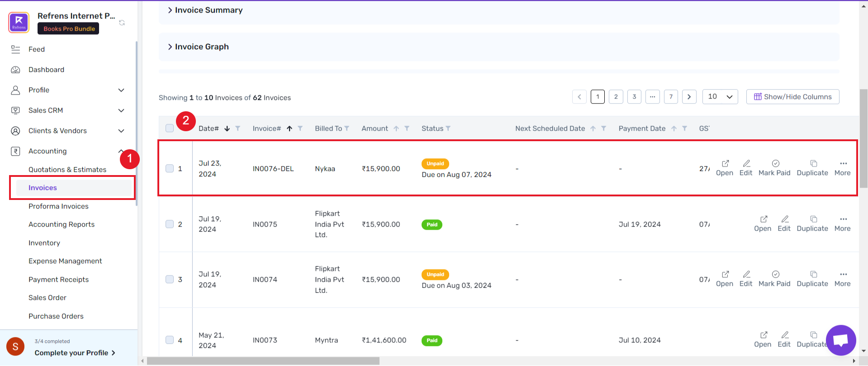Filter the Invoice# column
This screenshot has height=366, width=868.
(300, 128)
